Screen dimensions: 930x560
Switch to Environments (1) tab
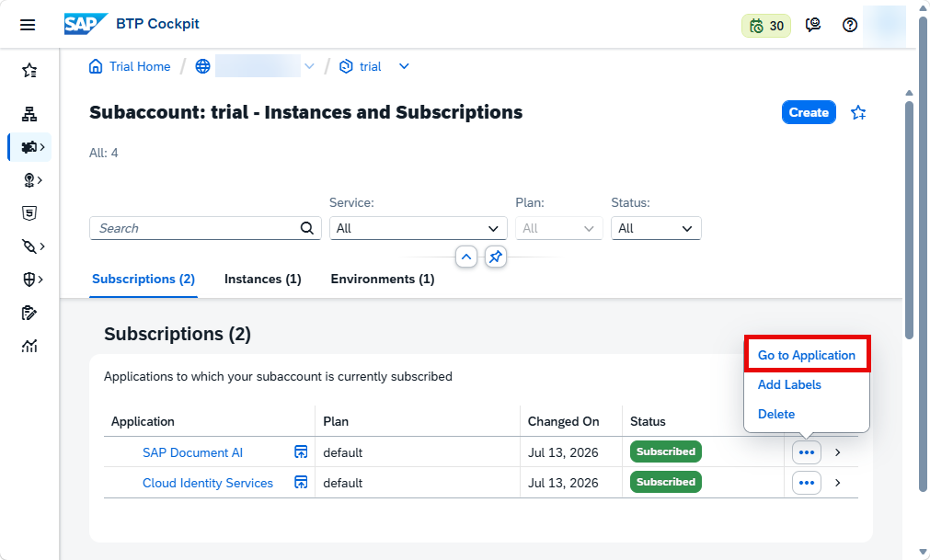(383, 280)
